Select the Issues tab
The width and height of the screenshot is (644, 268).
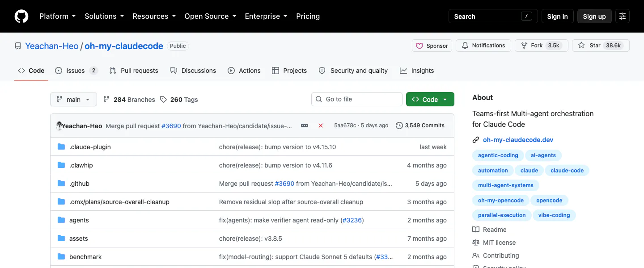point(76,71)
